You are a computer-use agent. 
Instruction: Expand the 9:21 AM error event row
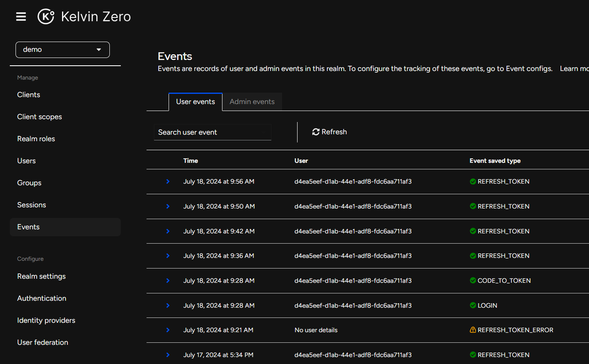click(x=168, y=330)
